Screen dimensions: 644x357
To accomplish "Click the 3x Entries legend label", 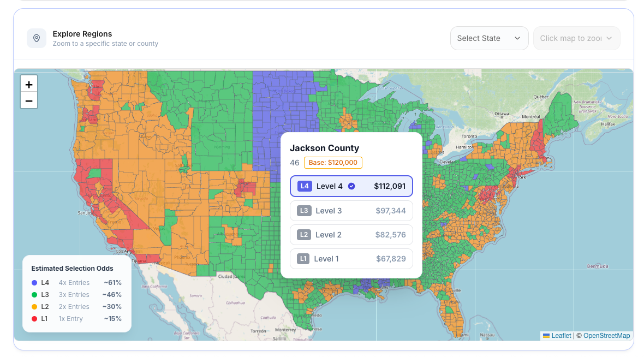I will 74,295.
